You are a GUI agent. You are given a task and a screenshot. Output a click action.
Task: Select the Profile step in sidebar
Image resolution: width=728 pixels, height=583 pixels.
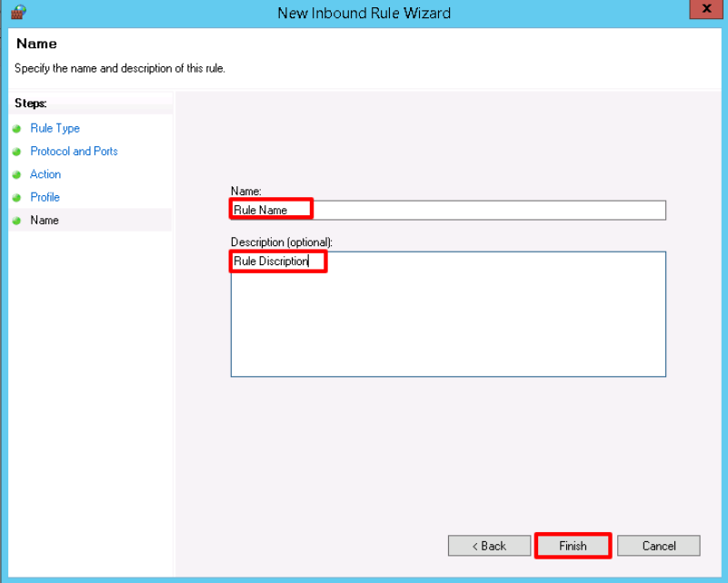[45, 197]
